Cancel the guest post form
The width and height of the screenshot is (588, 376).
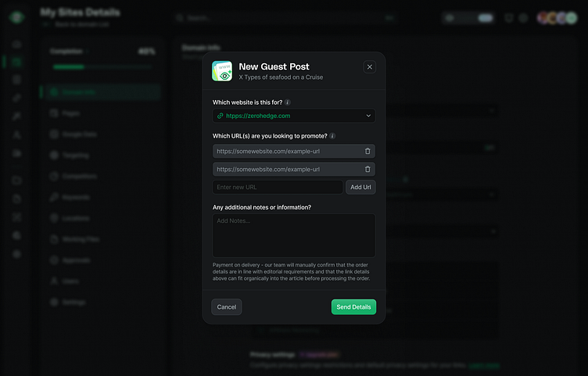227,307
